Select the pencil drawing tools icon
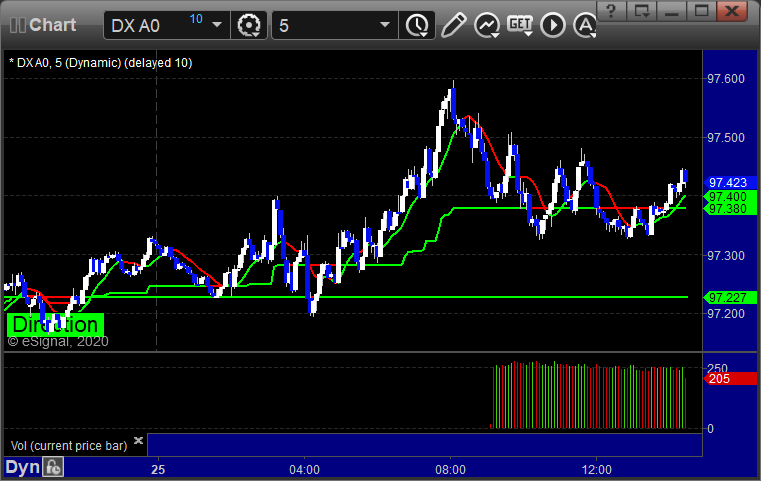This screenshot has height=481, width=761. click(453, 25)
